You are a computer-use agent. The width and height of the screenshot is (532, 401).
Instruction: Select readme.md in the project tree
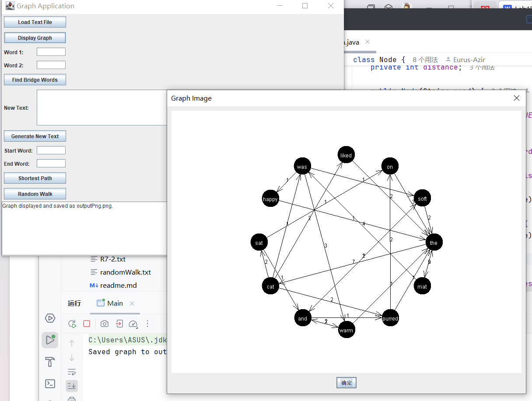click(113, 285)
